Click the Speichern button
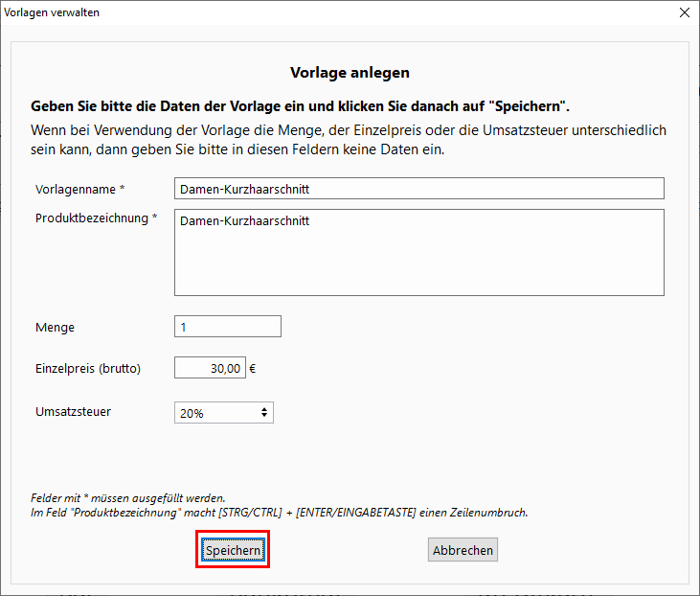The height and width of the screenshot is (596, 700). click(x=233, y=551)
